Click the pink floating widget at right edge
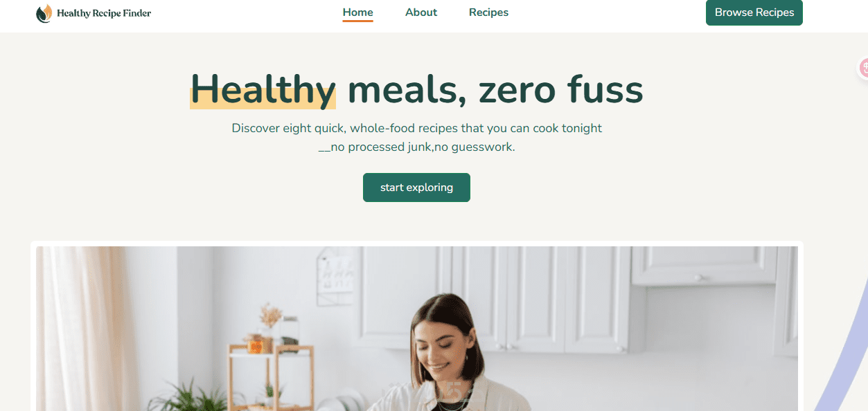 [864, 68]
